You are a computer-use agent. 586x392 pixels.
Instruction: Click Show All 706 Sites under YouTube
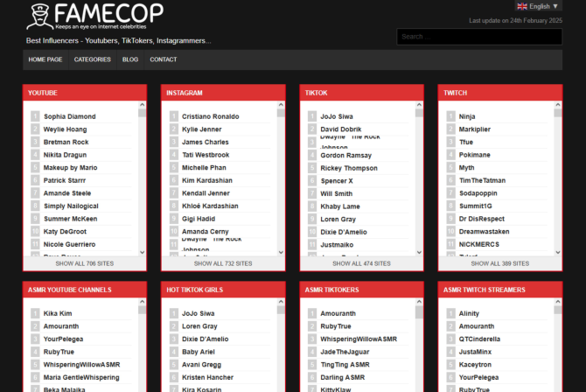[85, 263]
